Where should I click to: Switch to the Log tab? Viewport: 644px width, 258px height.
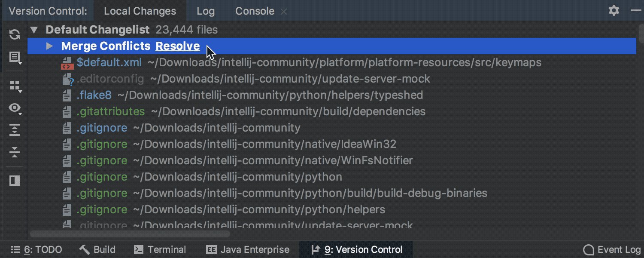(206, 11)
